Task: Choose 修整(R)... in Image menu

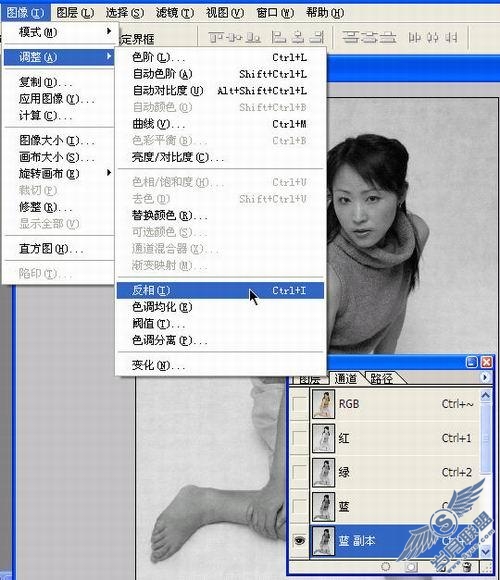Action: coord(60,207)
